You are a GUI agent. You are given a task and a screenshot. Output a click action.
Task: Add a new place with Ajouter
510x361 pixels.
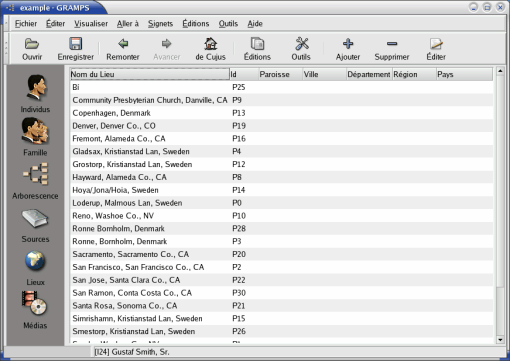pyautogui.click(x=348, y=49)
